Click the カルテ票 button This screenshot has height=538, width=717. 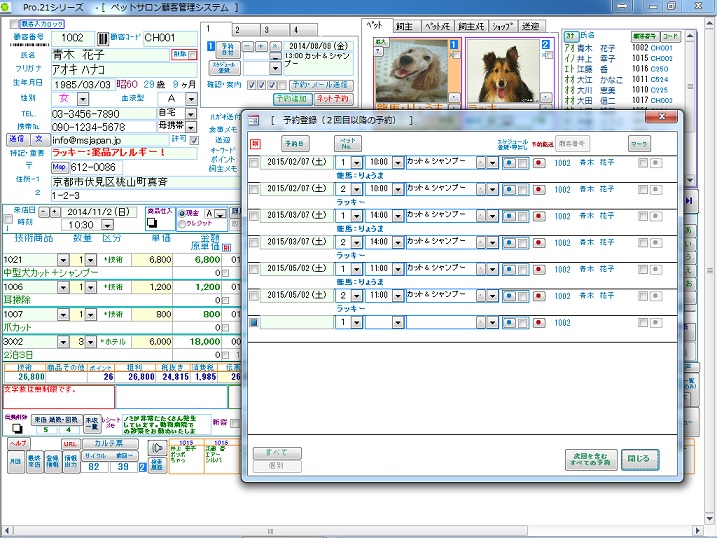(x=109, y=444)
